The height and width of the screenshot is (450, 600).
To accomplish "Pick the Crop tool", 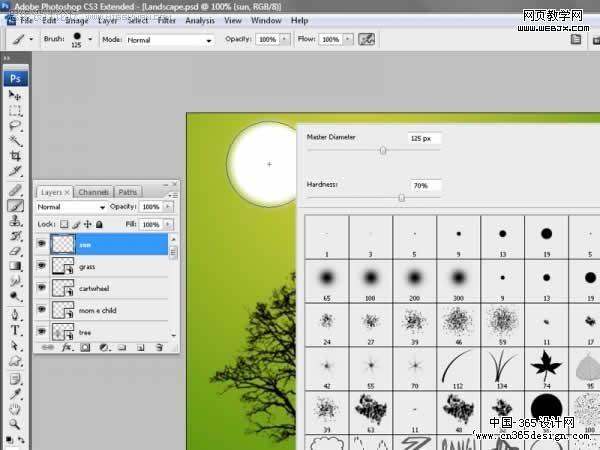I will click(15, 156).
